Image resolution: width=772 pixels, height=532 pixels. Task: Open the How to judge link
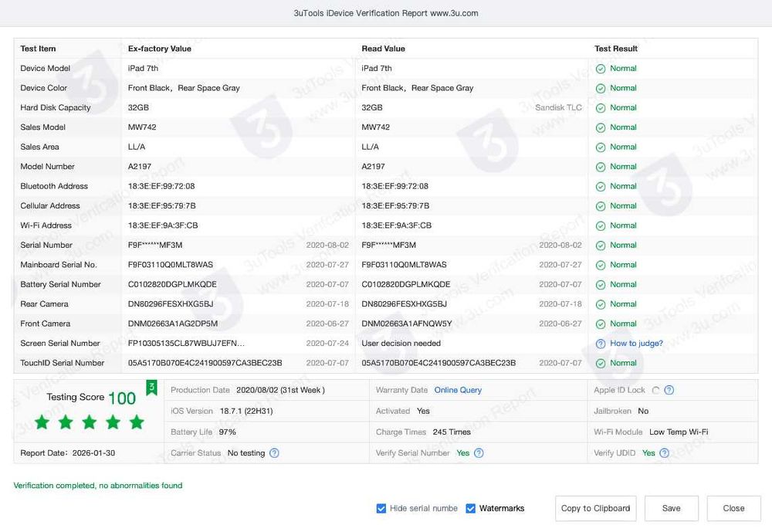636,344
